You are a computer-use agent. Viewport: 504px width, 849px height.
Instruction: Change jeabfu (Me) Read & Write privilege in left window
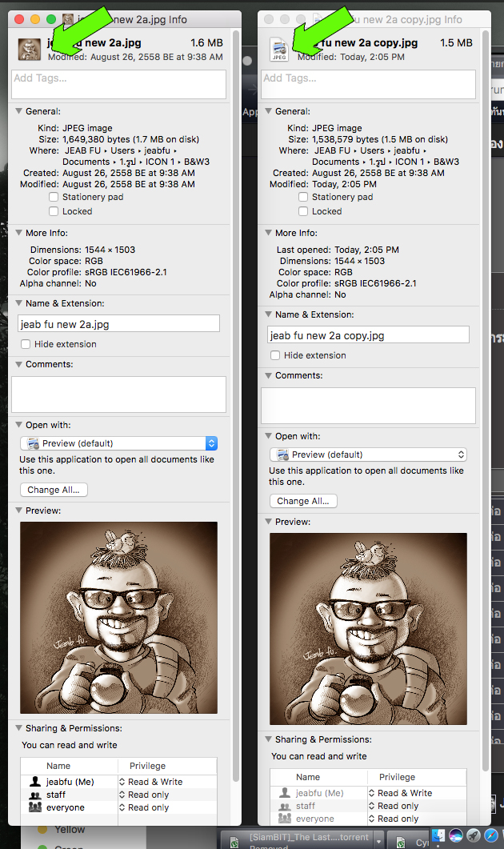point(151,782)
